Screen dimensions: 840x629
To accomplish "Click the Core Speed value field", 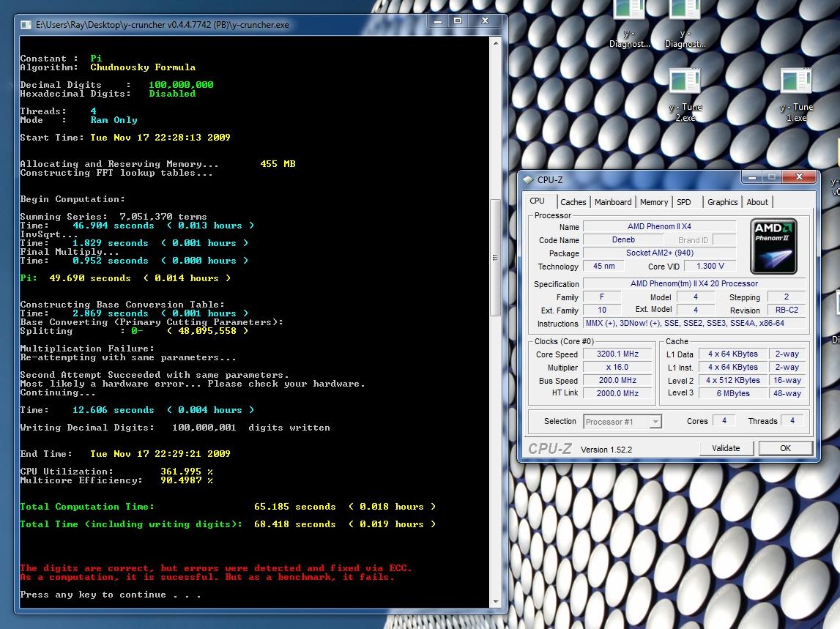I will 617,354.
